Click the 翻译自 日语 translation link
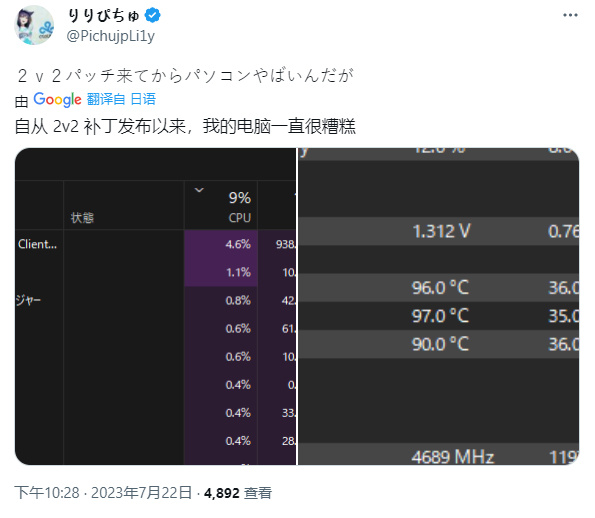Viewport: 595px width, 518px height. pos(121,99)
